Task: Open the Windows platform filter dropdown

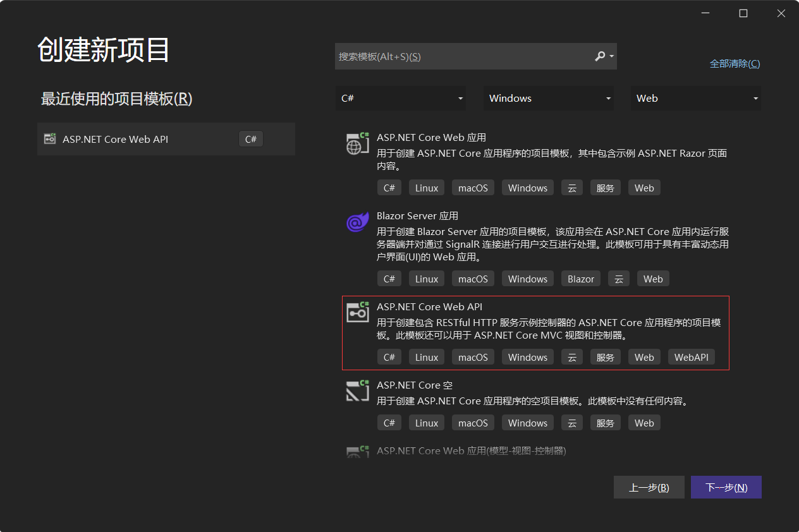Action: pyautogui.click(x=549, y=98)
